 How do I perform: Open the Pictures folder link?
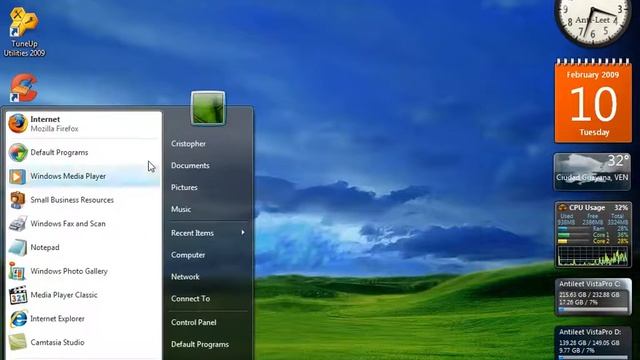tap(184, 187)
